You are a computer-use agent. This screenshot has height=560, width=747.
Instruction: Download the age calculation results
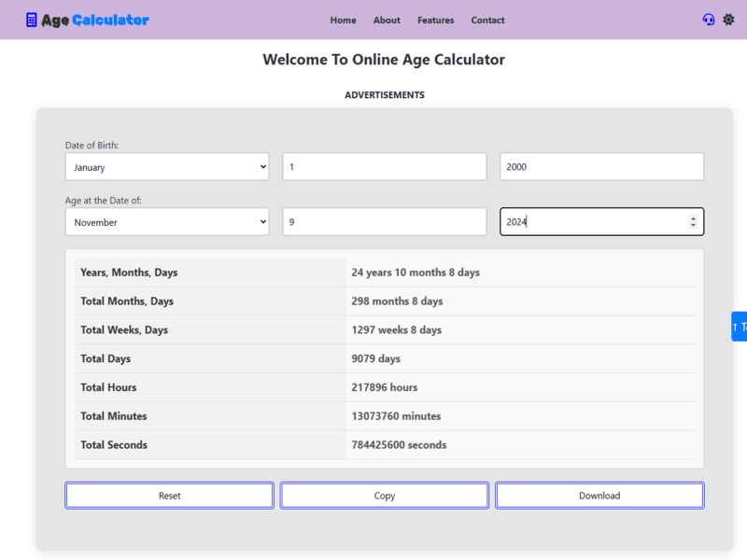pyautogui.click(x=599, y=496)
